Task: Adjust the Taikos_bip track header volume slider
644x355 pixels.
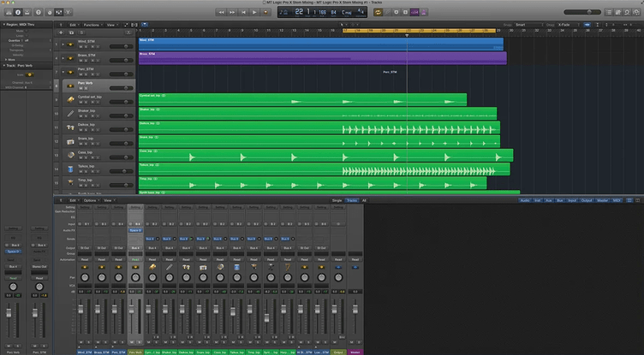Action: [x=121, y=172]
